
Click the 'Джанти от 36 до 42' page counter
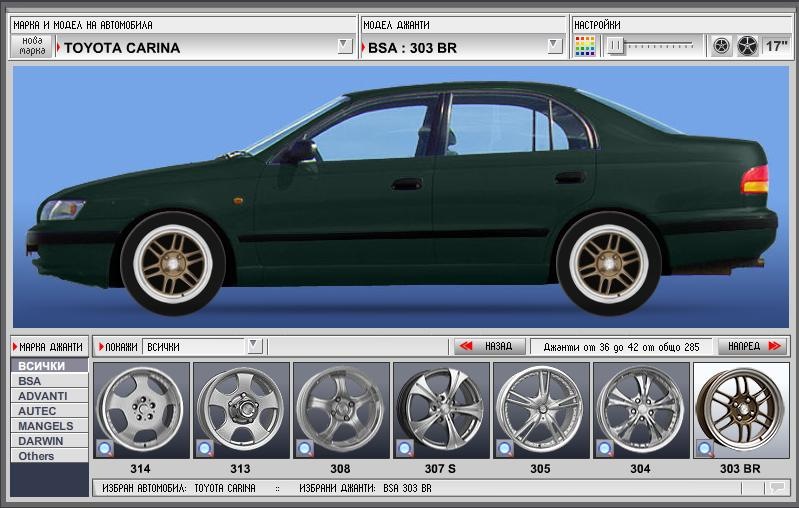(x=621, y=347)
